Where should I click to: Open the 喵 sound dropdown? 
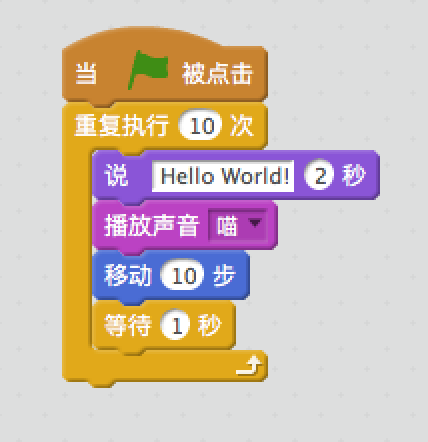tap(238, 225)
